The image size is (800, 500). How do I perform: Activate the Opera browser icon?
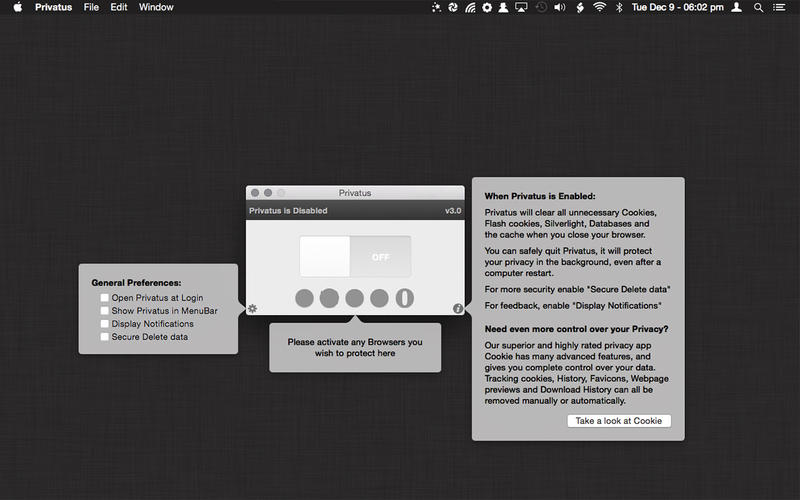(x=404, y=298)
